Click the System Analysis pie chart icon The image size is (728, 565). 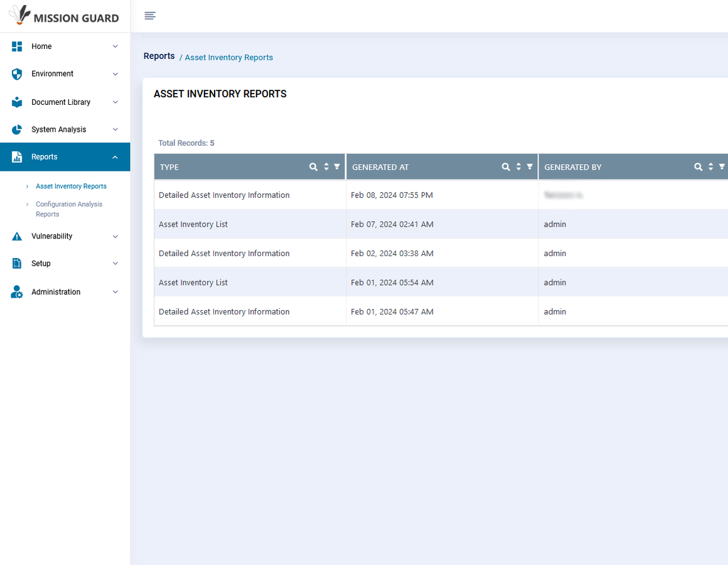click(x=17, y=129)
